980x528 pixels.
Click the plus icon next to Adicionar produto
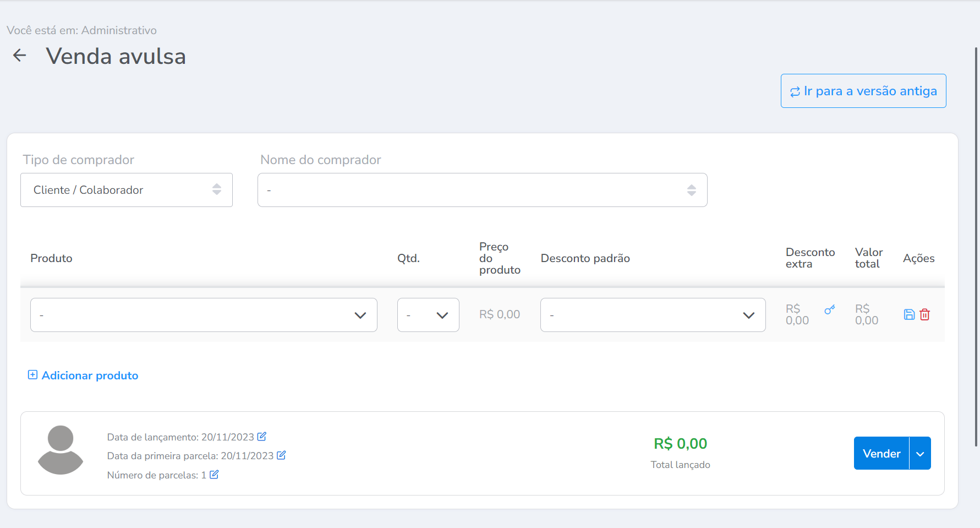click(32, 375)
